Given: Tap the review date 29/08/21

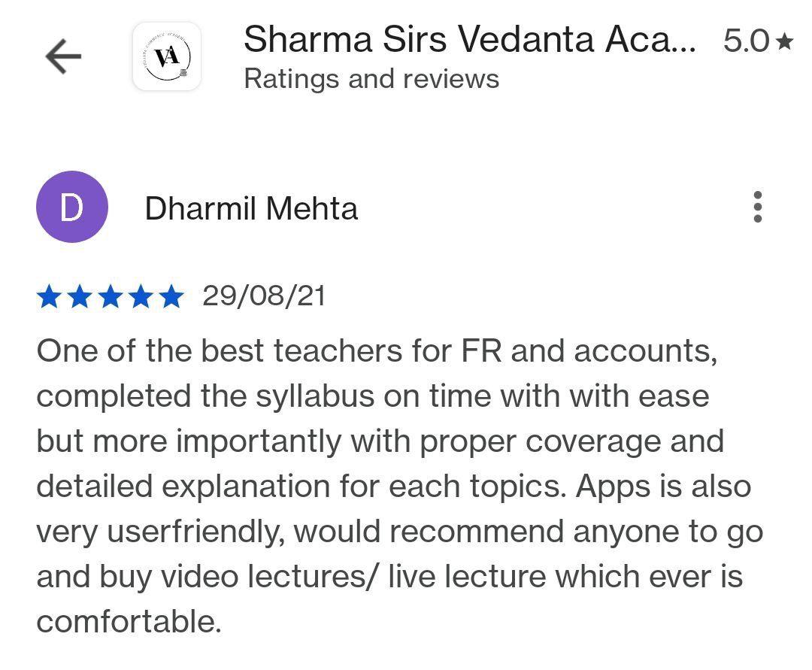Looking at the screenshot, I should (x=264, y=296).
